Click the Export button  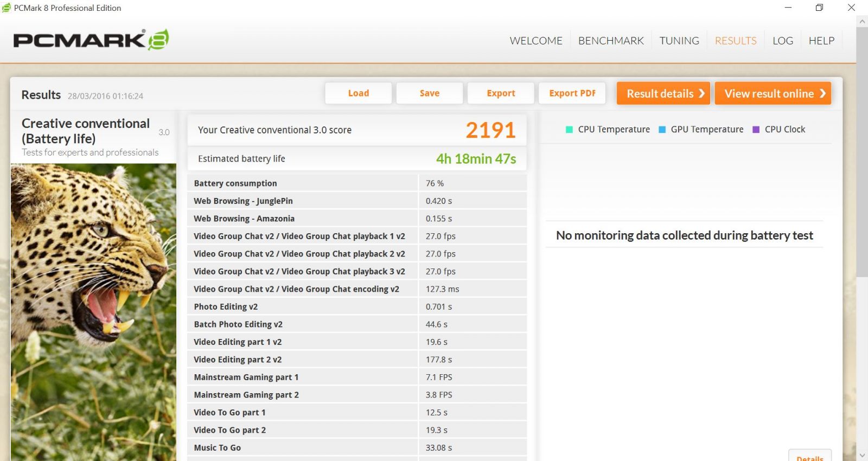[500, 93]
